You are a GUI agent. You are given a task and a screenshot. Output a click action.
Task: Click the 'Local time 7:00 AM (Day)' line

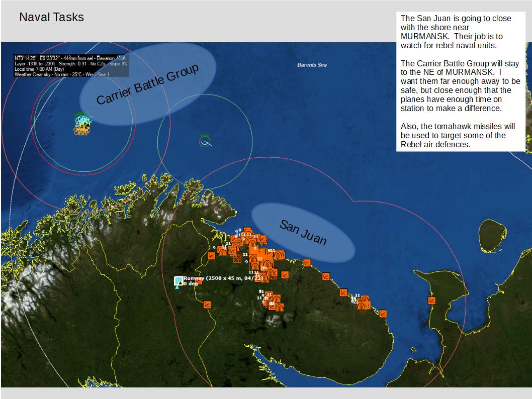coord(39,69)
